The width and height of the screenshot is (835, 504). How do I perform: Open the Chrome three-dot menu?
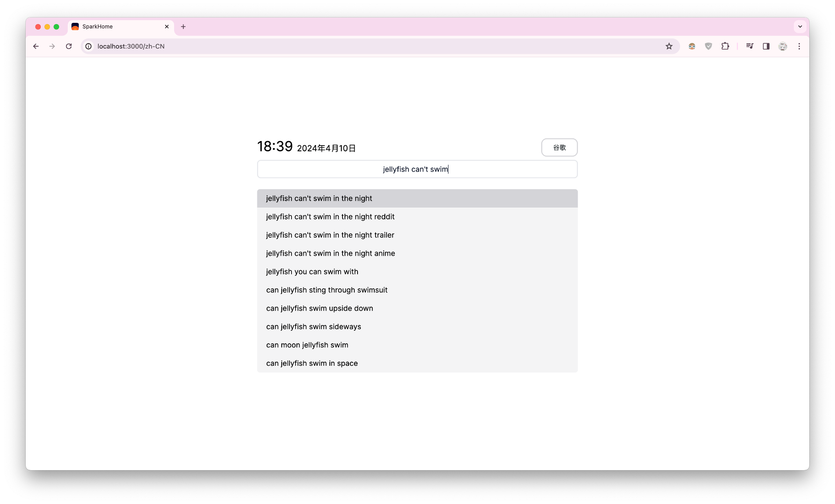point(799,46)
